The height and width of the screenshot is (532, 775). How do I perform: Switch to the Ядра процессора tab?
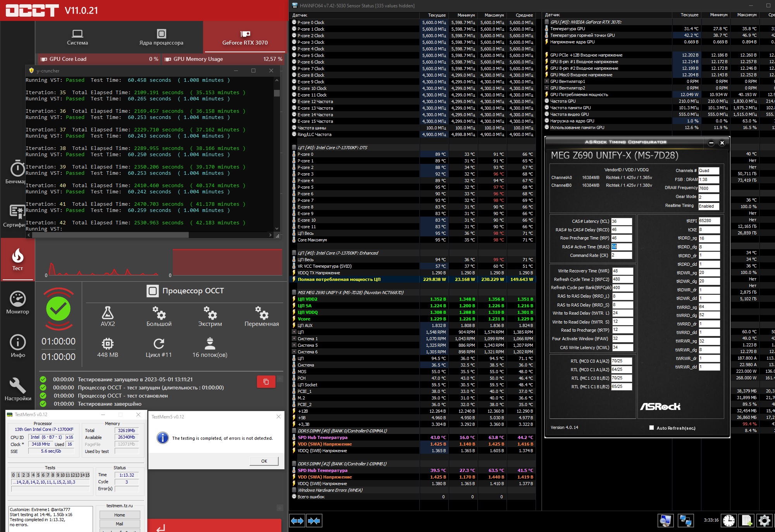161,37
